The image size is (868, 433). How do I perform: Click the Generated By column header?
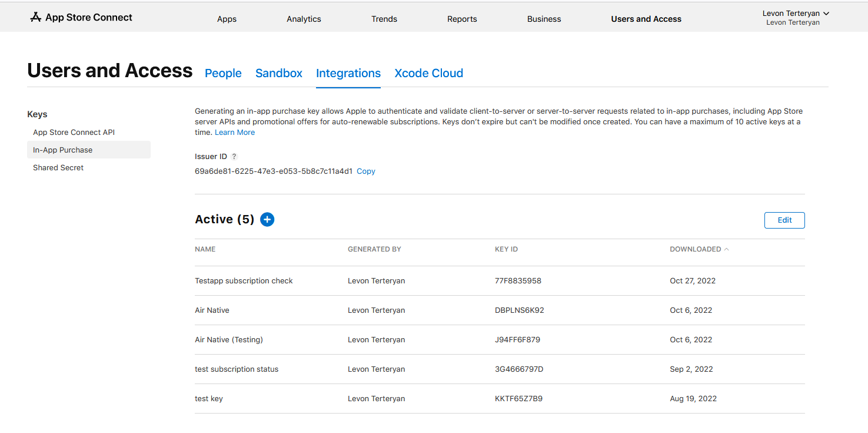tap(374, 249)
